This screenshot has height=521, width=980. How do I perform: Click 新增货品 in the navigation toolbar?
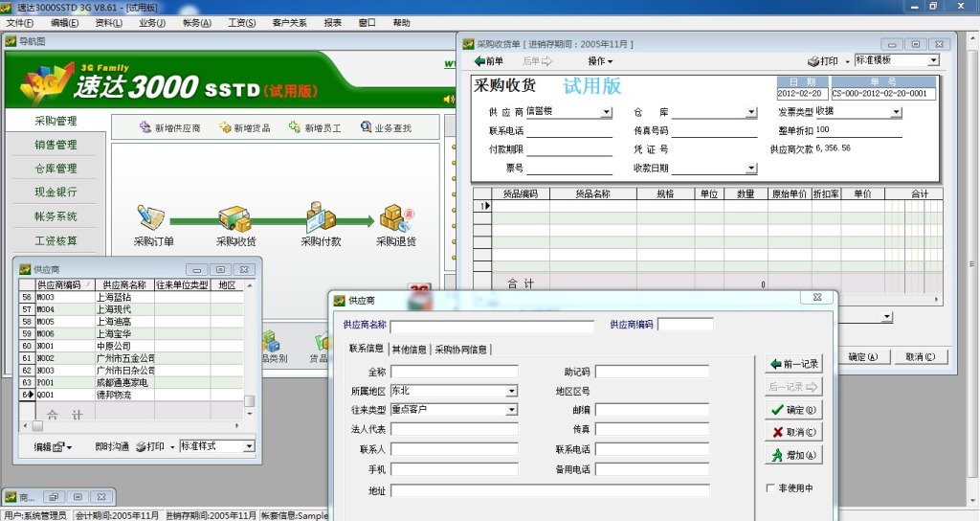[244, 127]
